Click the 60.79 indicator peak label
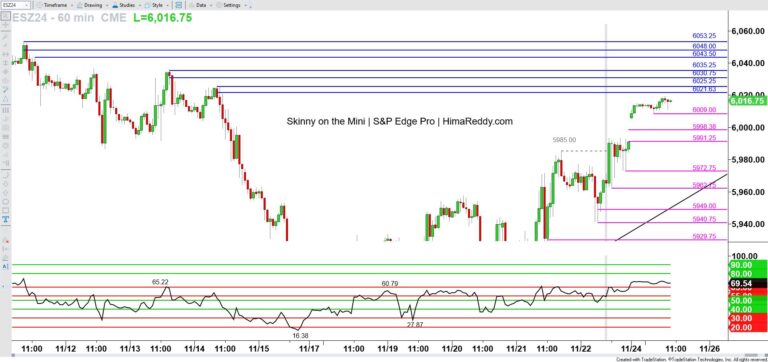 click(x=390, y=283)
